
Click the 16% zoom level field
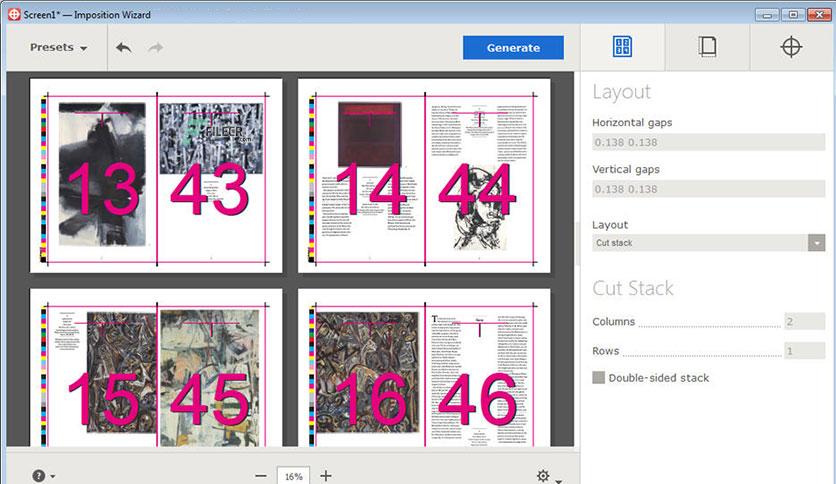coord(293,476)
